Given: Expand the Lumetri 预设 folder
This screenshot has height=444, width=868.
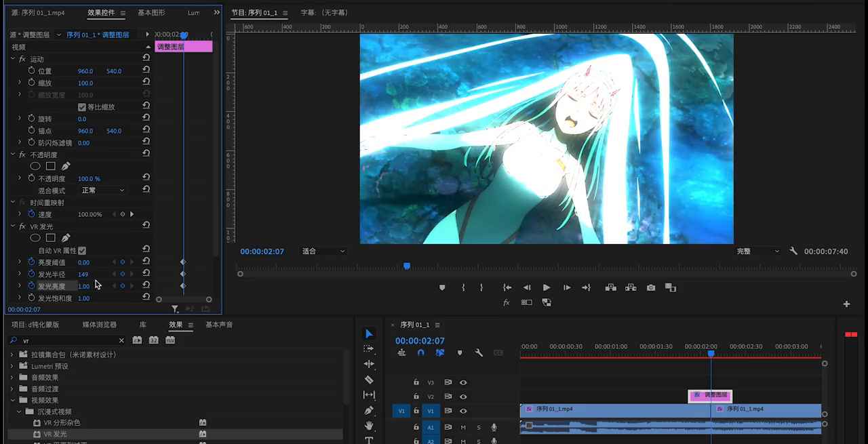Looking at the screenshot, I should (12, 366).
